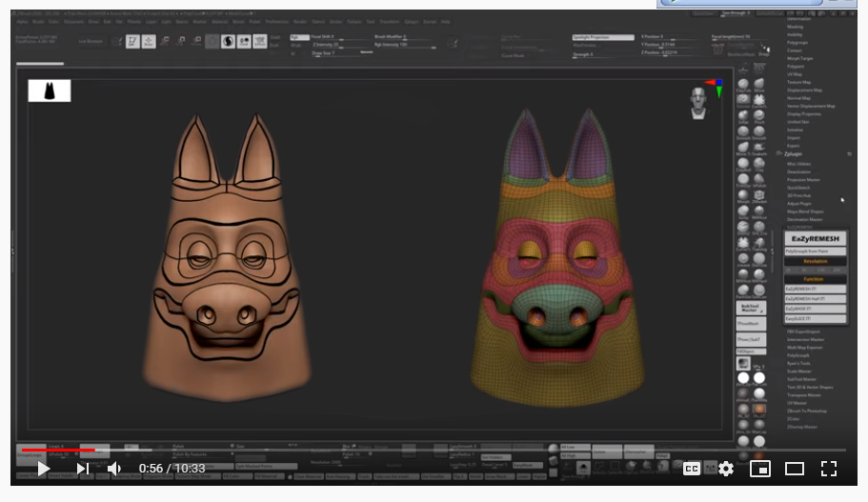
Task: Select the Pinch brush icon
Action: [759, 117]
